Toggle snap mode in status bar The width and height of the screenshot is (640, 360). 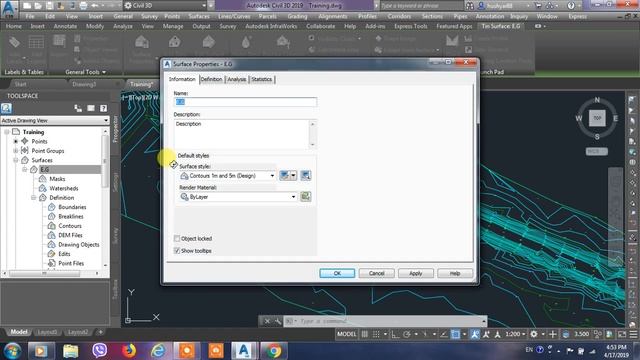pos(376,334)
